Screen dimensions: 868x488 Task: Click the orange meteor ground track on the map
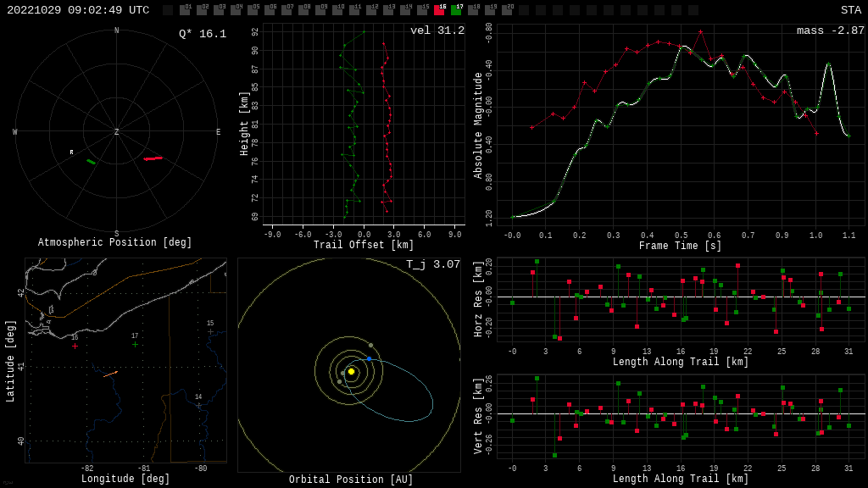pyautogui.click(x=111, y=374)
